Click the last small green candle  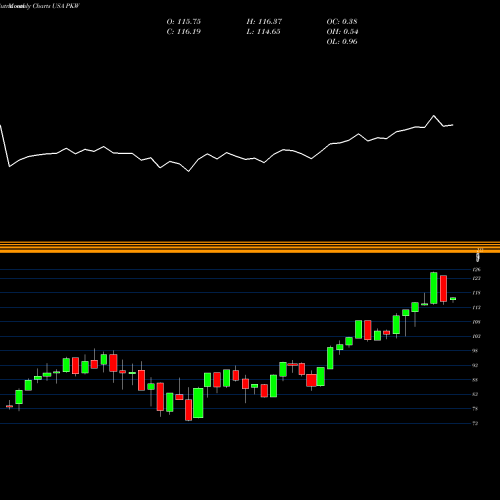[x=453, y=299]
